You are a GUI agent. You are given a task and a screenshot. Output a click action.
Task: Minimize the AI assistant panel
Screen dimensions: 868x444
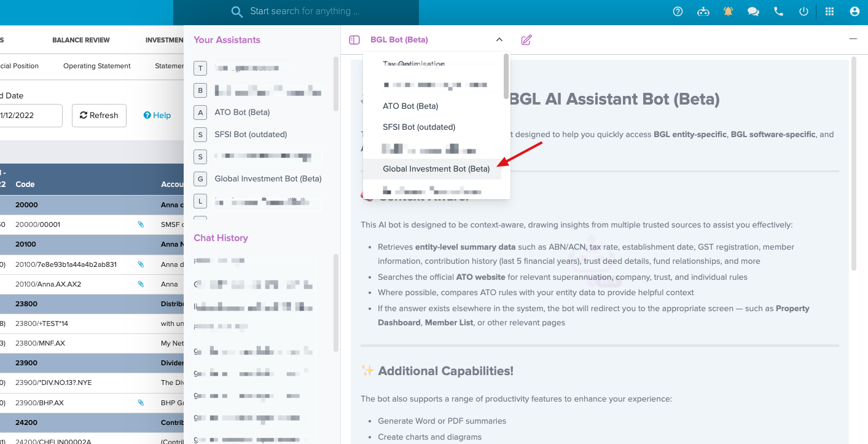coord(853,39)
